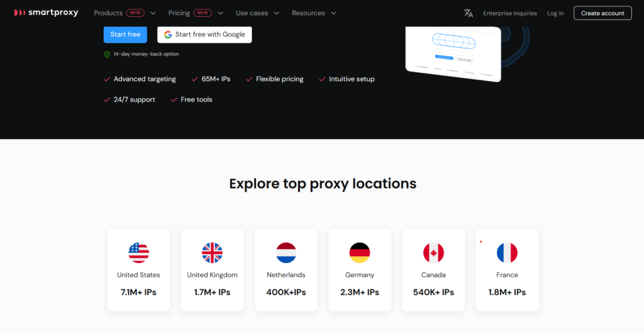Open the Resources menu
Image resolution: width=644 pixels, height=334 pixels.
coord(308,13)
